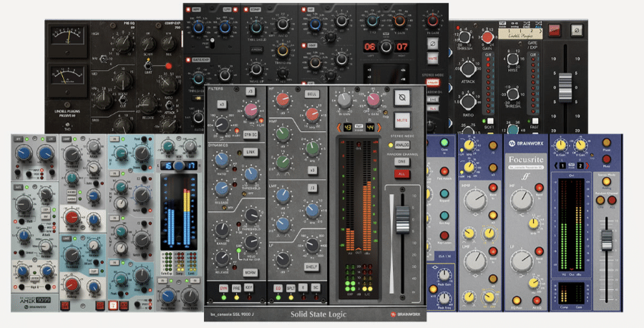Enable LINK in SSL Dynamics section
Screen dimensions: 644x328
click(250, 152)
